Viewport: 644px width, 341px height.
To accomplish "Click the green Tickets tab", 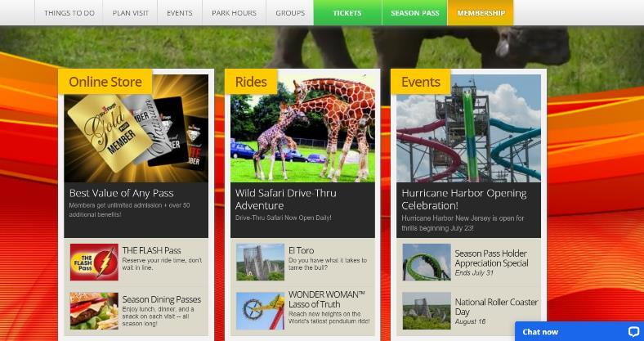I will (x=347, y=13).
